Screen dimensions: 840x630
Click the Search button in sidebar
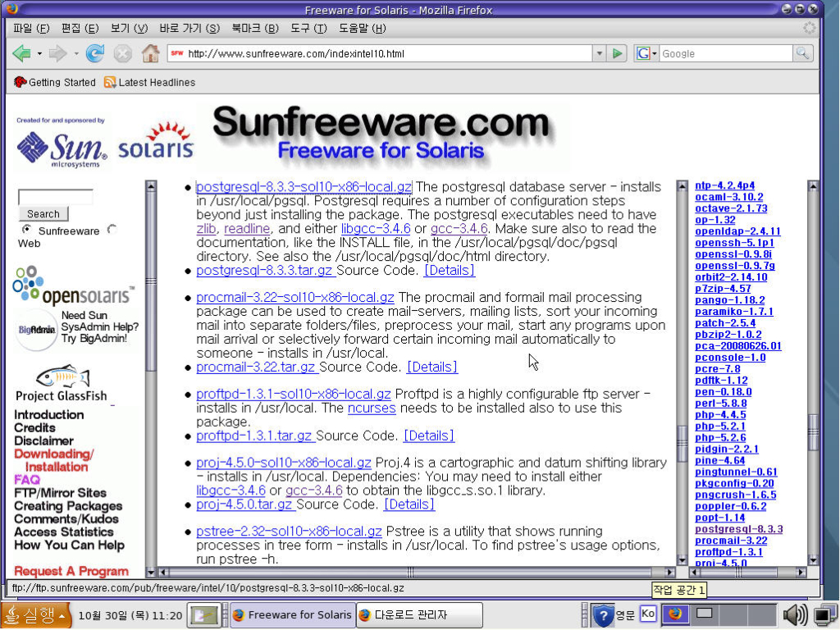[x=43, y=214]
